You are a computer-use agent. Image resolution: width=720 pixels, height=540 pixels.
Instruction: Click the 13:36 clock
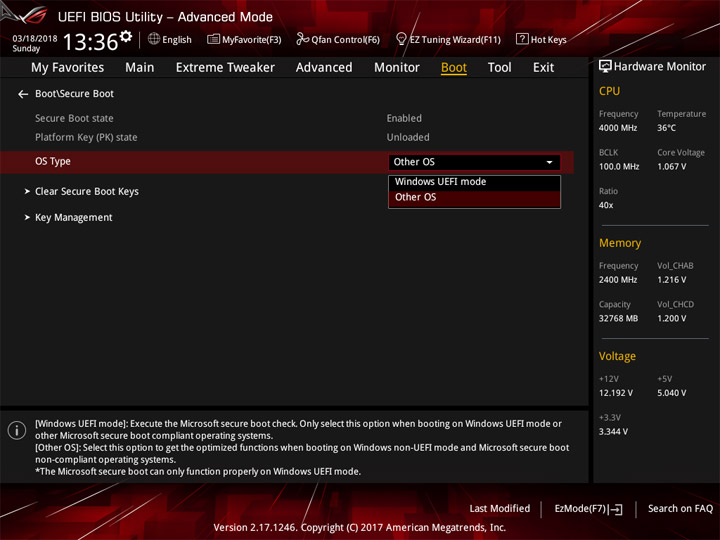click(x=90, y=42)
